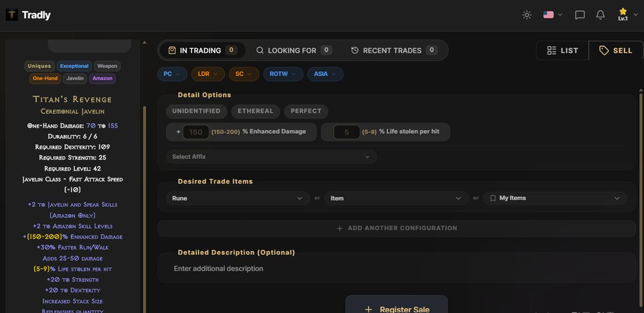This screenshot has width=644, height=313.
Task: Click the One-Hand tag
Action: 45,78
